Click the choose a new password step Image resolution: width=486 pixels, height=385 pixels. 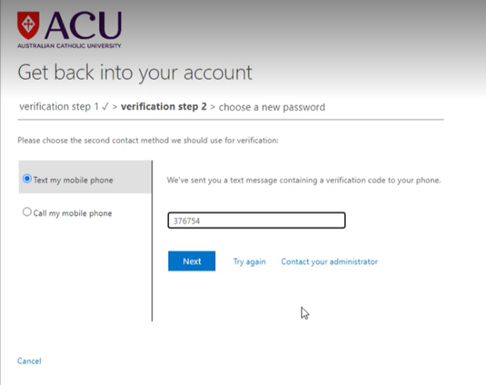[x=272, y=107]
